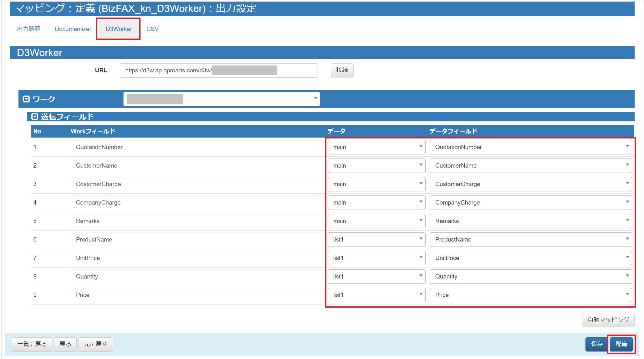The image size is (644, 359).
Task: Click the 一覧に戻る button
Action: [x=32, y=344]
